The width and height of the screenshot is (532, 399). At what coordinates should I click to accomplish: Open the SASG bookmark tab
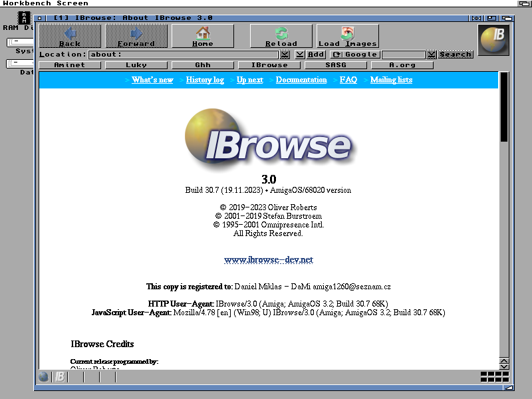point(336,65)
